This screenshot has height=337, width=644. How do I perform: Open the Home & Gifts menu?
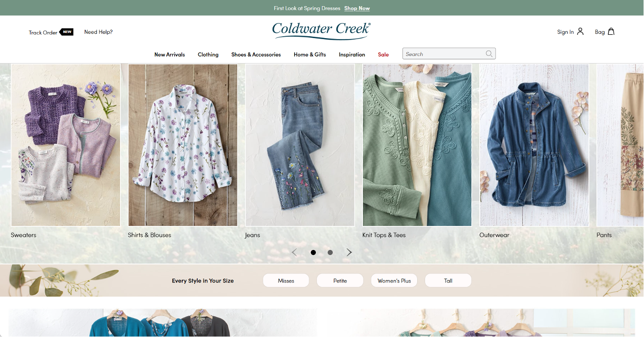click(x=310, y=55)
